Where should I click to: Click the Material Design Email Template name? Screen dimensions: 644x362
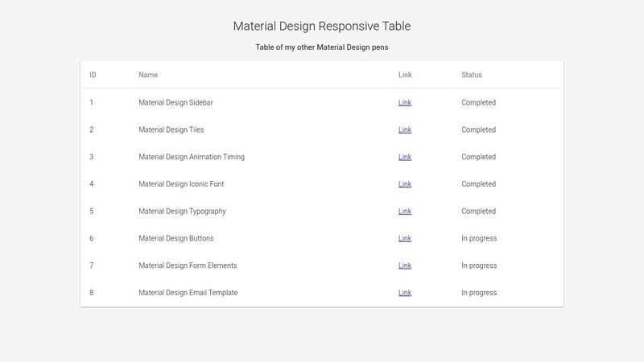pos(188,293)
